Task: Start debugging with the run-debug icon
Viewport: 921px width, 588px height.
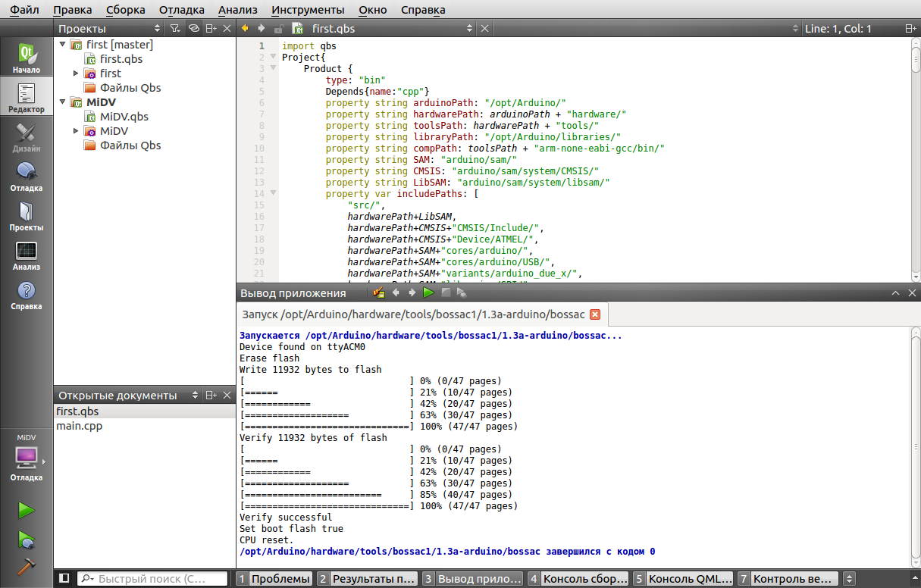Action: pyautogui.click(x=27, y=539)
